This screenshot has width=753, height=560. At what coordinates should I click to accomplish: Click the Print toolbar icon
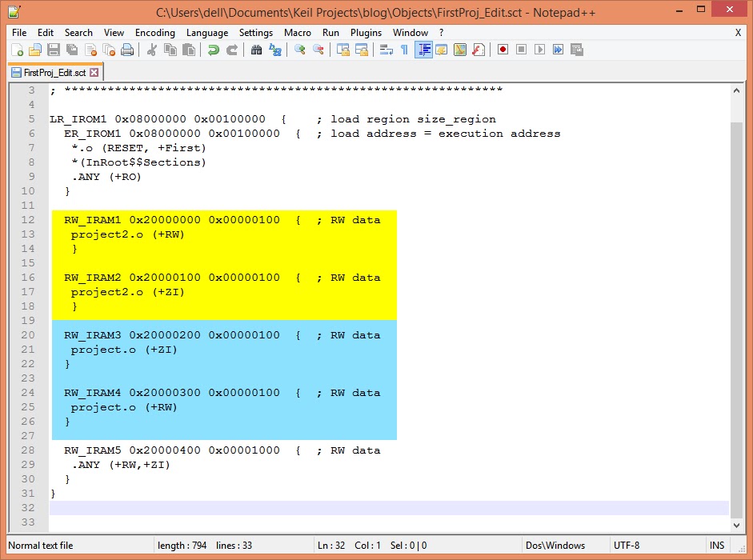[128, 50]
